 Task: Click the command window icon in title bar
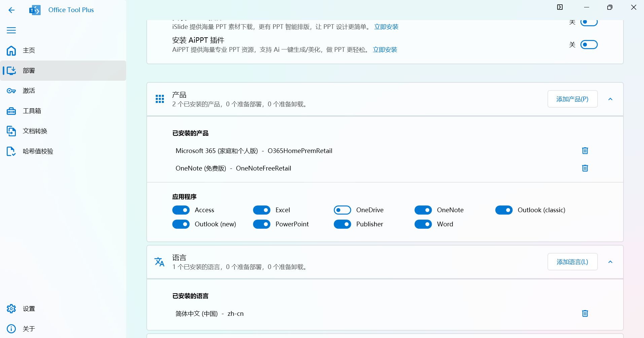(x=560, y=7)
